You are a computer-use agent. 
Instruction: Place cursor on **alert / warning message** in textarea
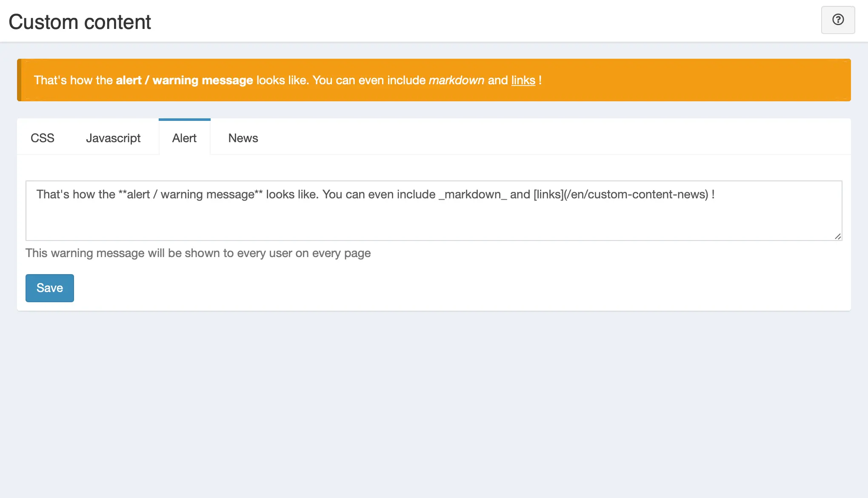(x=191, y=195)
